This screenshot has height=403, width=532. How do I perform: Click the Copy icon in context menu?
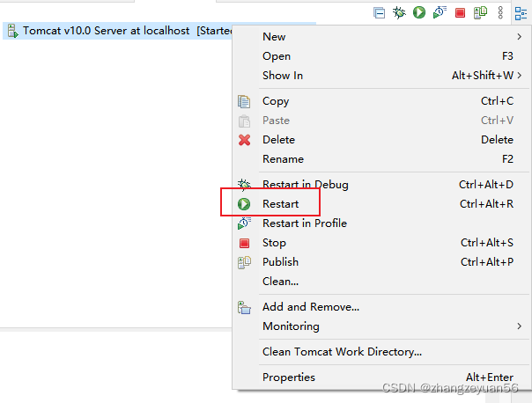(x=244, y=101)
